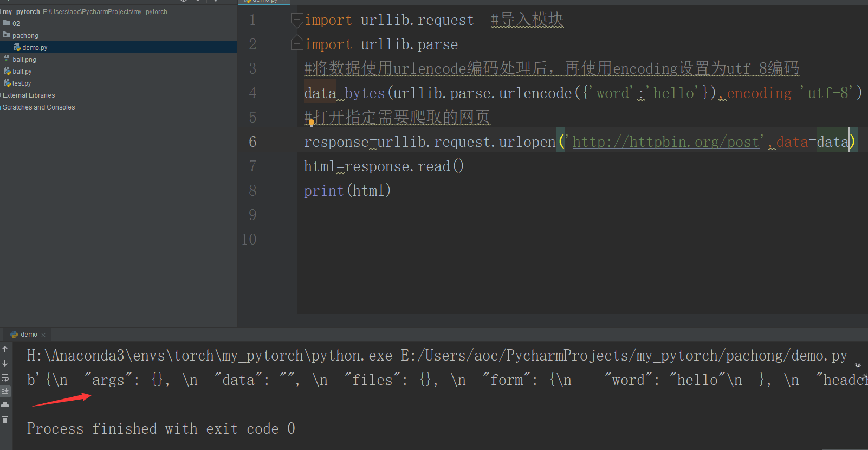Close the demo run tab
The image size is (868, 450).
[43, 335]
